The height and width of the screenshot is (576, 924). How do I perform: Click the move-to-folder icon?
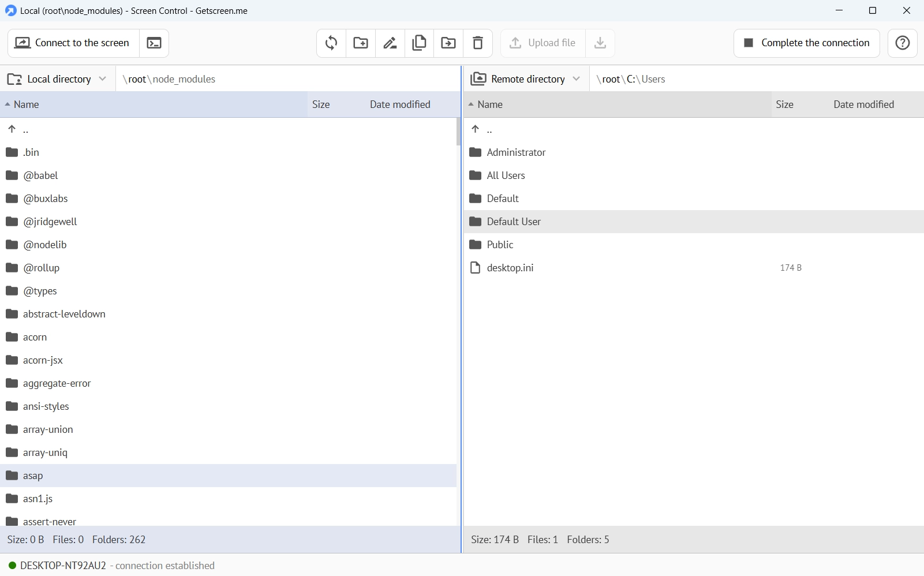pyautogui.click(x=449, y=43)
